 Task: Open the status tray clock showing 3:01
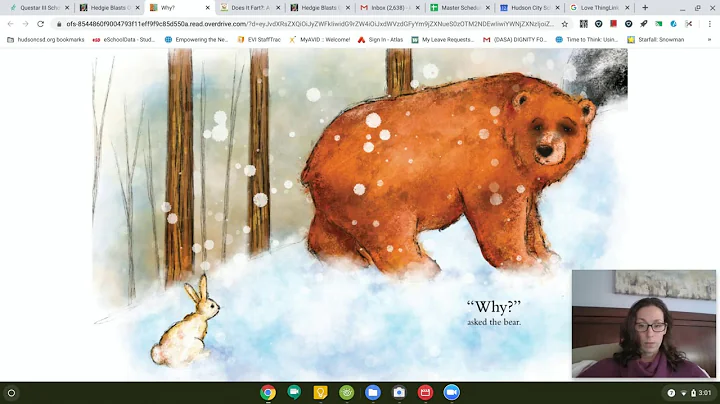point(705,393)
